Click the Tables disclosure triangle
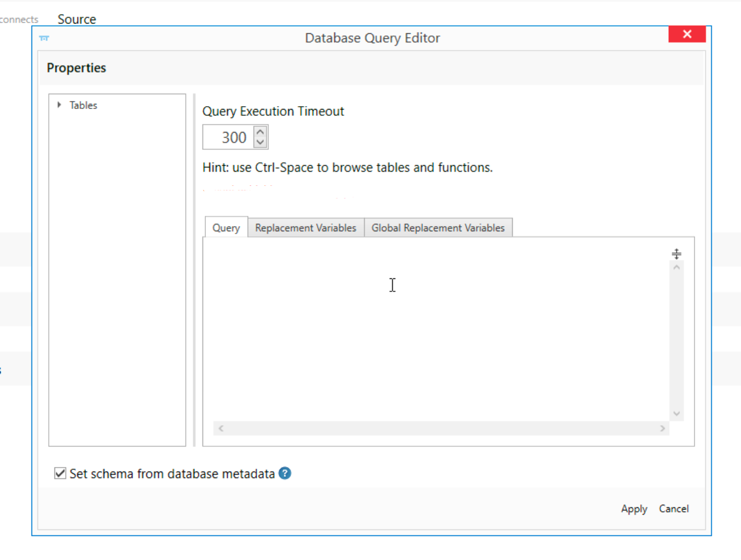This screenshot has height=560, width=741. [58, 105]
